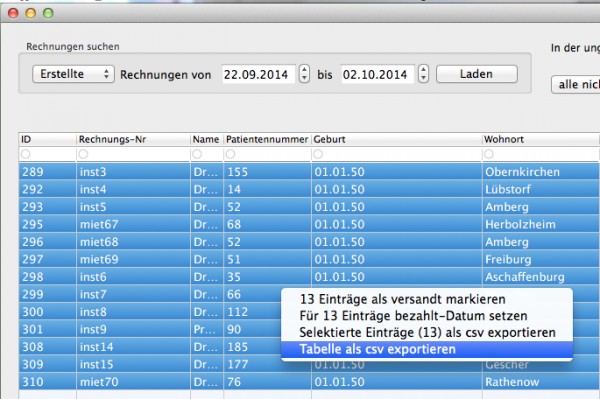Click the filter circle under Rechnungs-Nr column
Screen dimensions: 600x399
83,154
